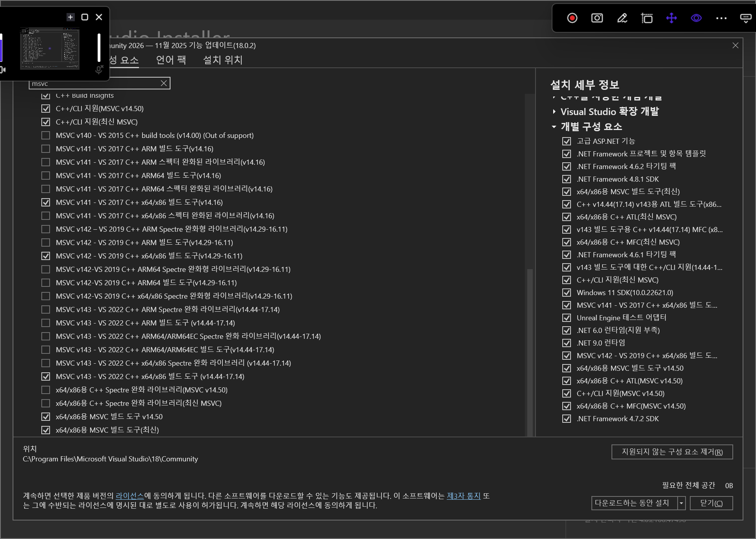
Task: Toggle the blue eye preview icon
Action: tap(696, 18)
